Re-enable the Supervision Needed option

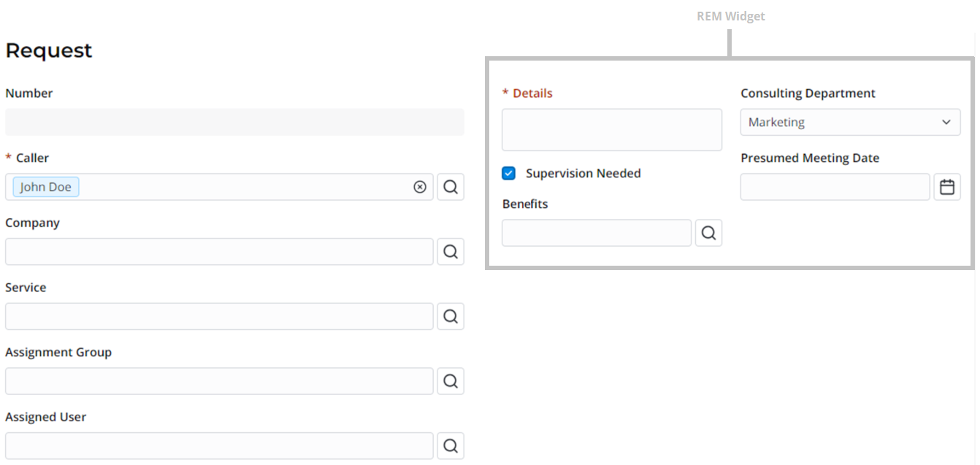coord(508,173)
